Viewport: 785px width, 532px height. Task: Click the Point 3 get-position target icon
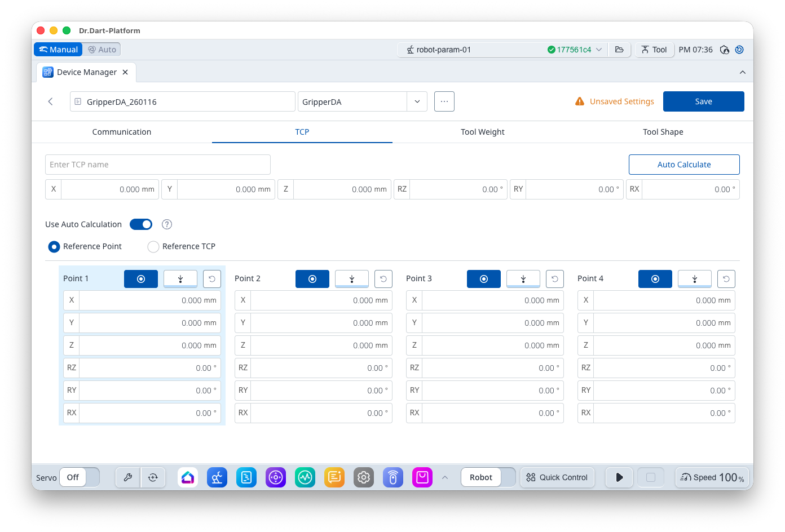click(484, 279)
